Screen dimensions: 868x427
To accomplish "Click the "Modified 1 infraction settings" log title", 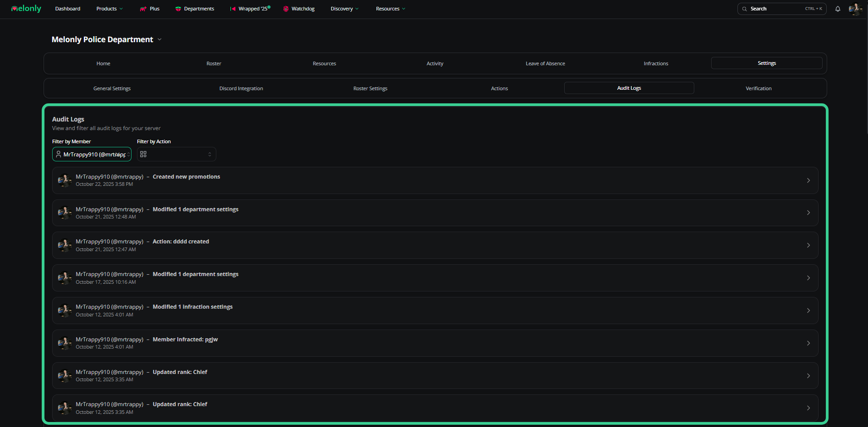I will click(x=193, y=307).
